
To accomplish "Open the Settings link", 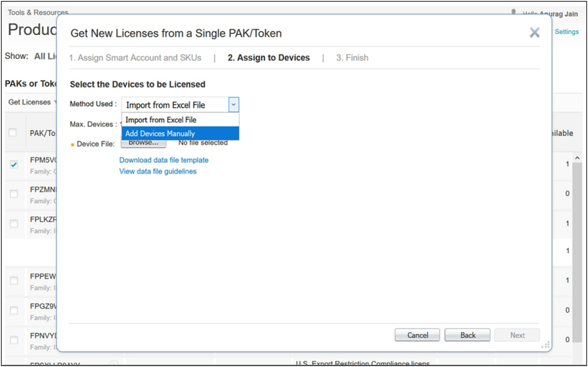I will click(x=567, y=32).
